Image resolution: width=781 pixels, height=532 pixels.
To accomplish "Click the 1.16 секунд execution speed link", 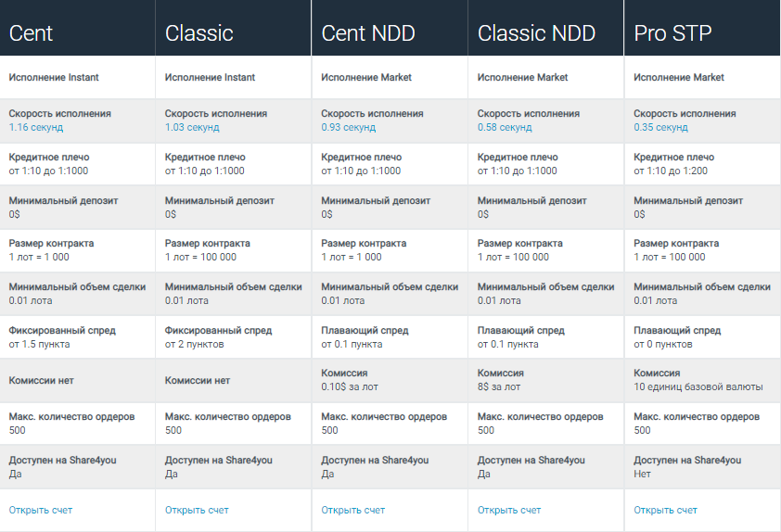I will point(36,127).
